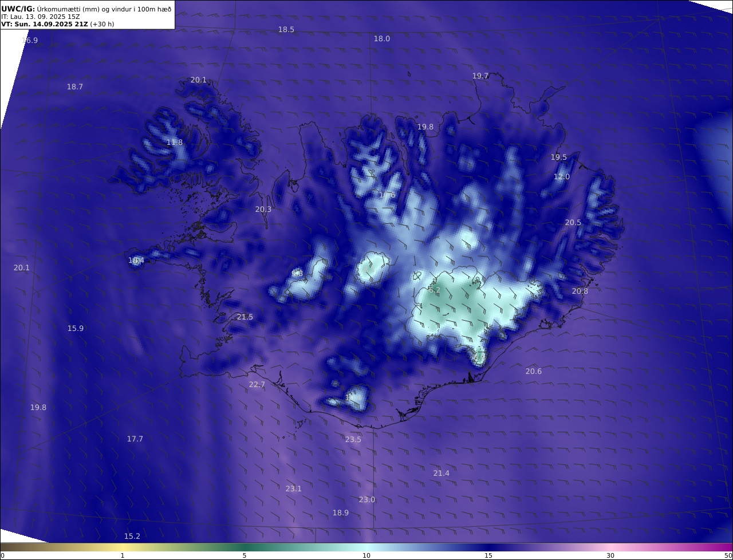The image size is (733, 560).
Task: Click the map value 22.7
Action: click(257, 385)
